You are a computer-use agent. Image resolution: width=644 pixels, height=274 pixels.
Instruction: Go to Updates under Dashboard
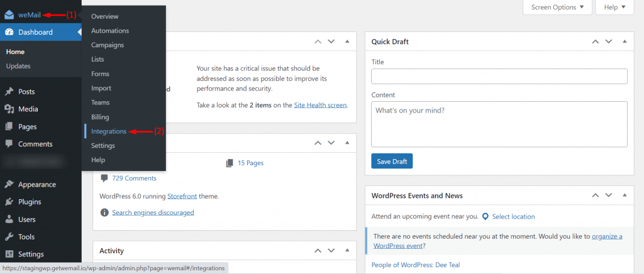pos(18,66)
